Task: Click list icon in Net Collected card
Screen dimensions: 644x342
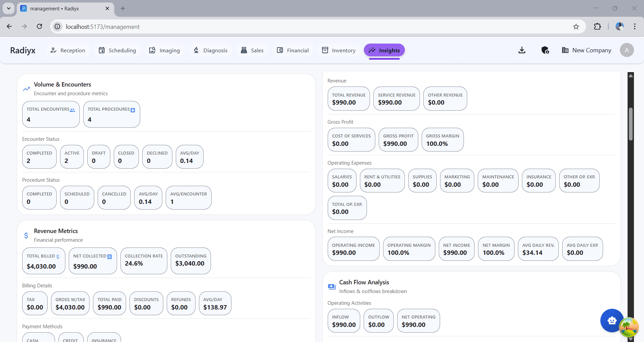Action: pos(110,256)
